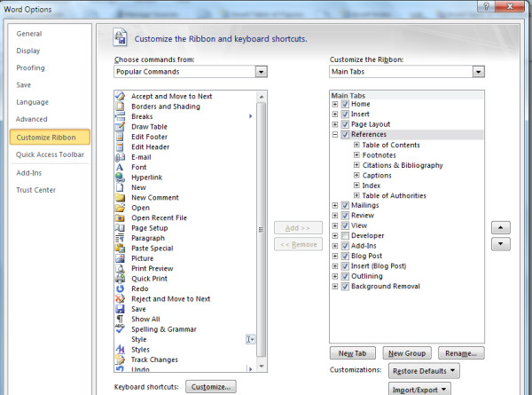Toggle the Review tab checkbox
This screenshot has height=395, width=532.
click(345, 216)
